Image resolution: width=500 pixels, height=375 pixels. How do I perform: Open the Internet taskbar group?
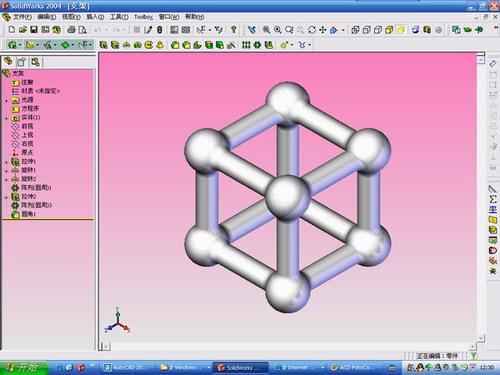(298, 367)
